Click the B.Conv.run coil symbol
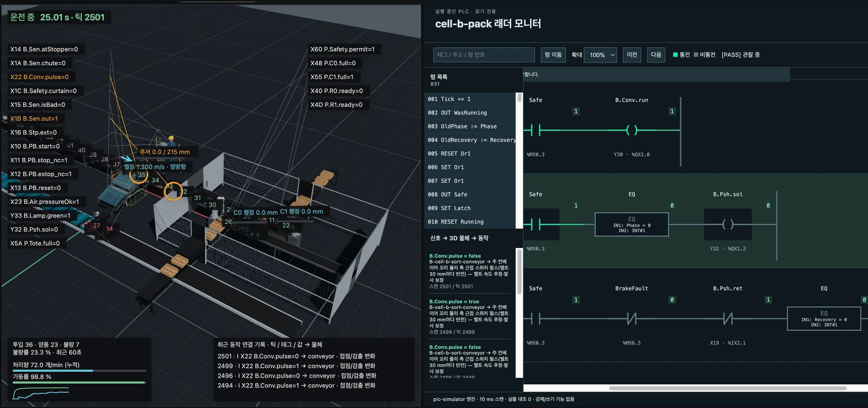 click(x=631, y=130)
